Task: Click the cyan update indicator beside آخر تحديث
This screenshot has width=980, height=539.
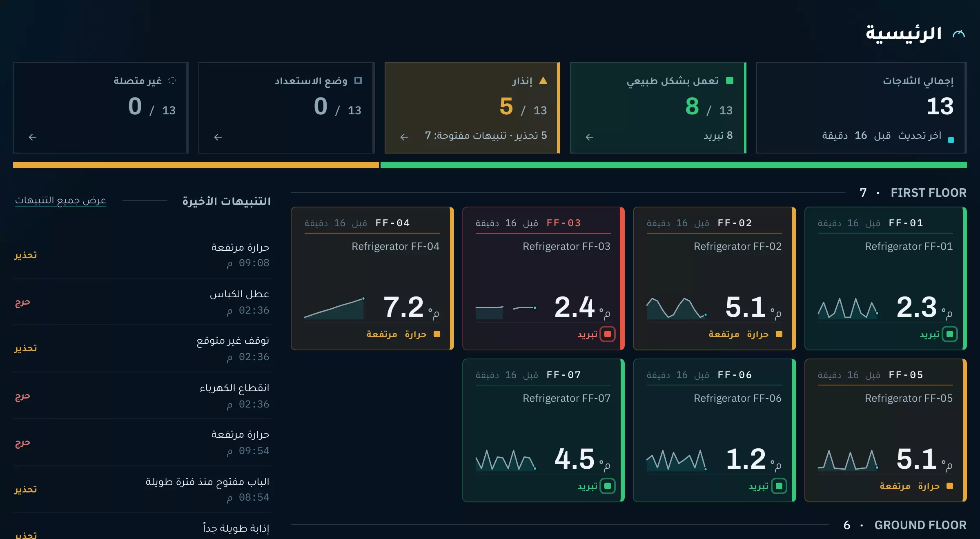Action: [951, 140]
